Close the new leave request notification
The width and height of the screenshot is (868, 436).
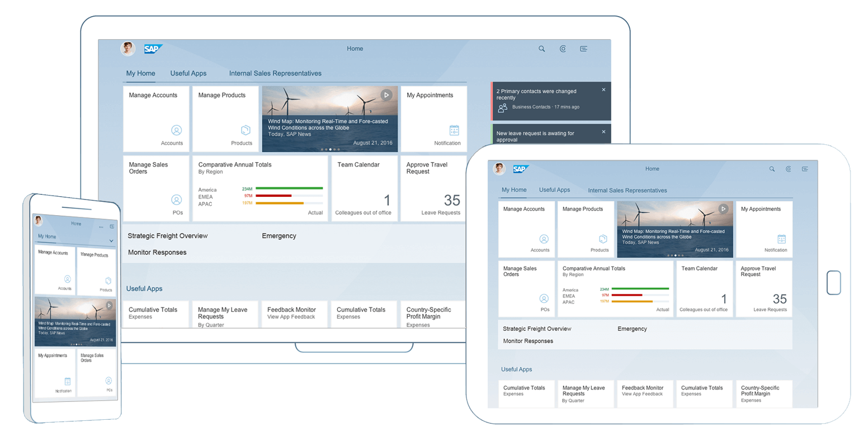[603, 132]
